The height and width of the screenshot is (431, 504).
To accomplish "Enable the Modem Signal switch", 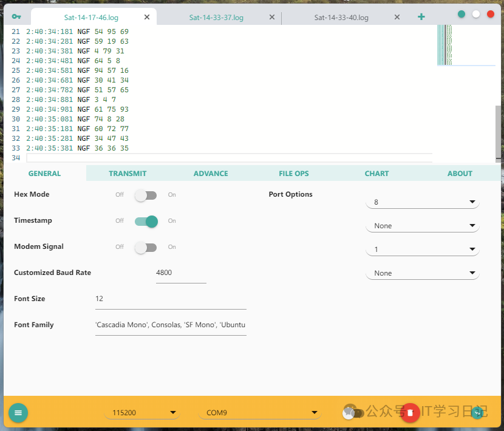I will click(146, 247).
